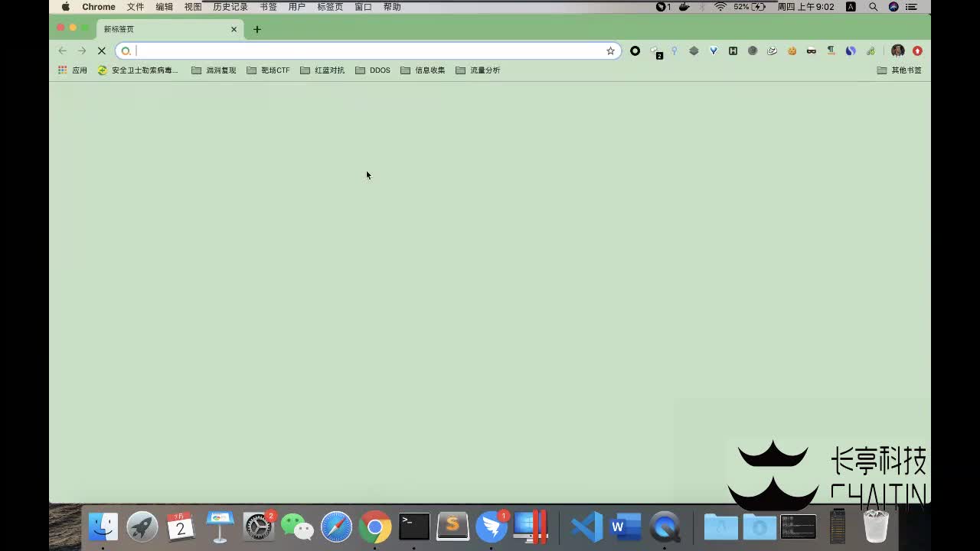Viewport: 980px width, 551px height.
Task: Open the 帮助 menu
Action: [x=392, y=7]
